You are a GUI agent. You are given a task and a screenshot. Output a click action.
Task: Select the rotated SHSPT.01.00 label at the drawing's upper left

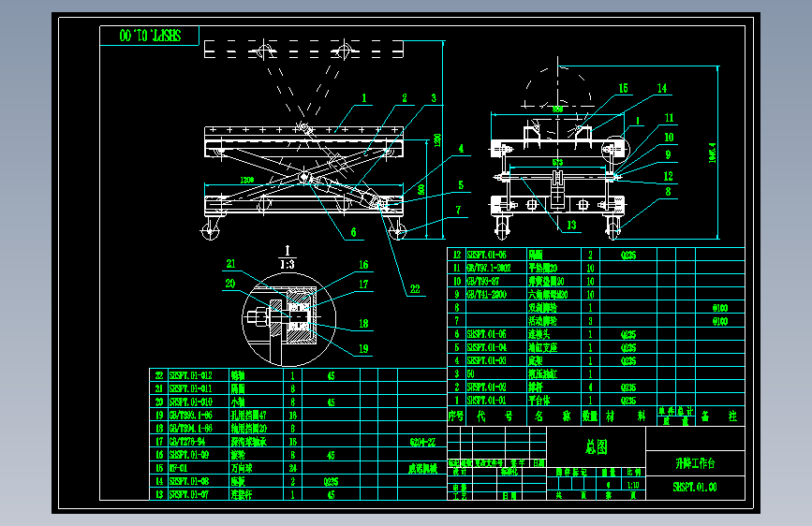click(150, 36)
